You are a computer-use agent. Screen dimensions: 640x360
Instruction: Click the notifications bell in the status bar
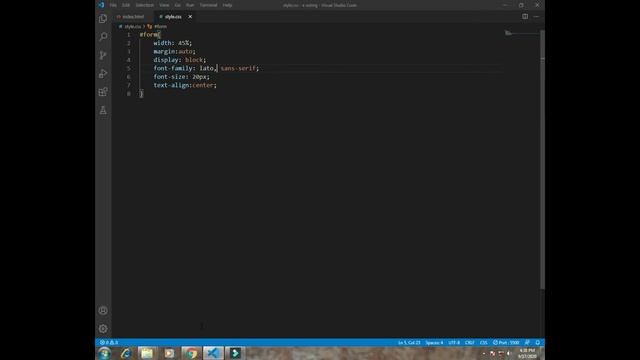coord(538,342)
